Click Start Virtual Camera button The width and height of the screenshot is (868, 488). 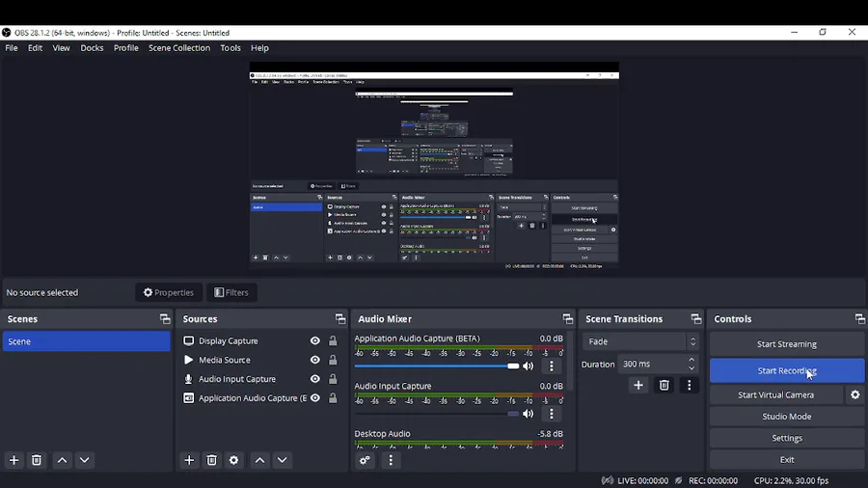coord(776,394)
